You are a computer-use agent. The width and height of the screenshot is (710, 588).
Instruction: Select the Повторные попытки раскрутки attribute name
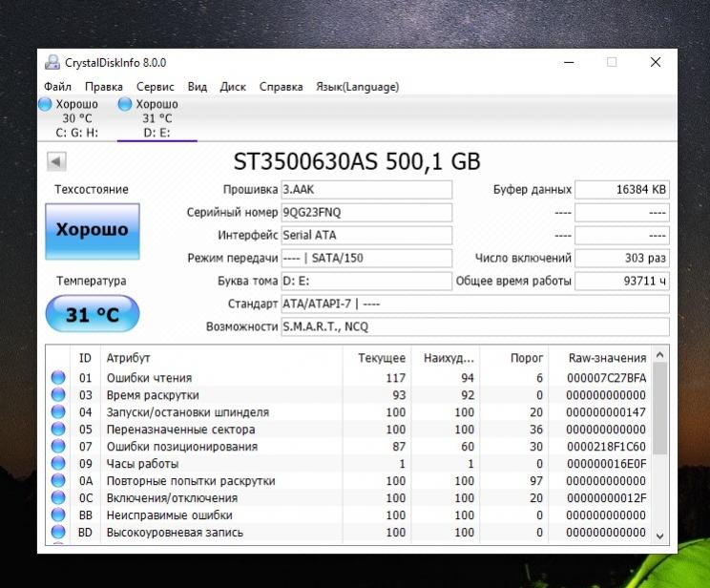coord(191,481)
